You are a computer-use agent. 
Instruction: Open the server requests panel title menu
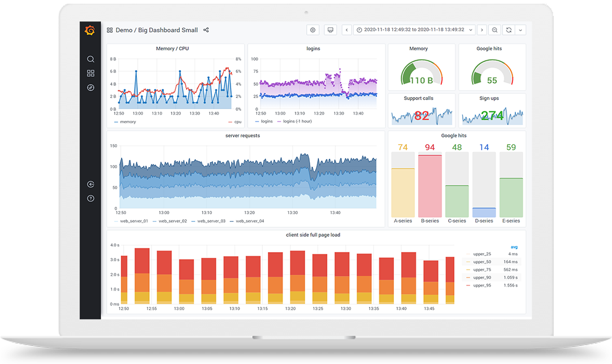tap(242, 136)
